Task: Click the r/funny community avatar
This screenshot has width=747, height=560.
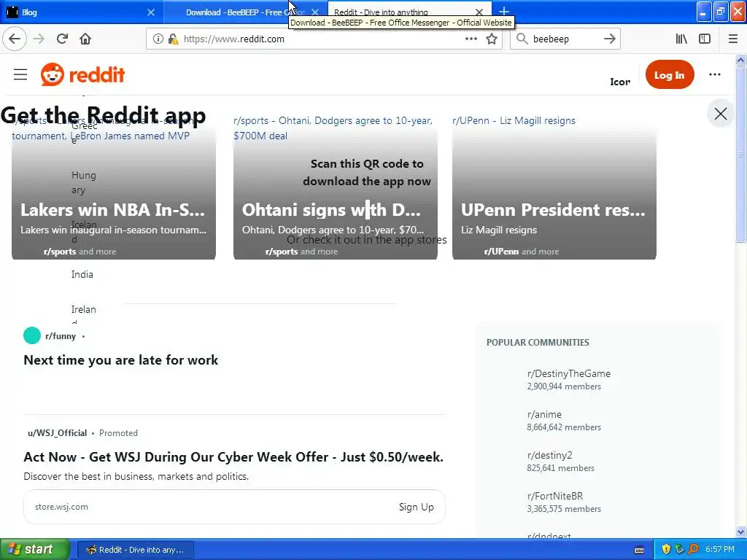Action: click(x=32, y=335)
